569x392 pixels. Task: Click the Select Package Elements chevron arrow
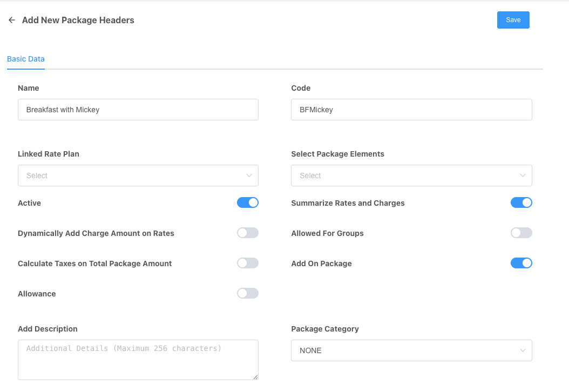tap(523, 175)
